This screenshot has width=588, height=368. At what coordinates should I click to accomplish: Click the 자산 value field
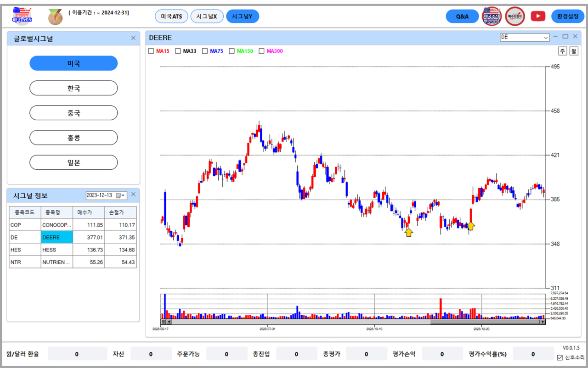(151, 354)
